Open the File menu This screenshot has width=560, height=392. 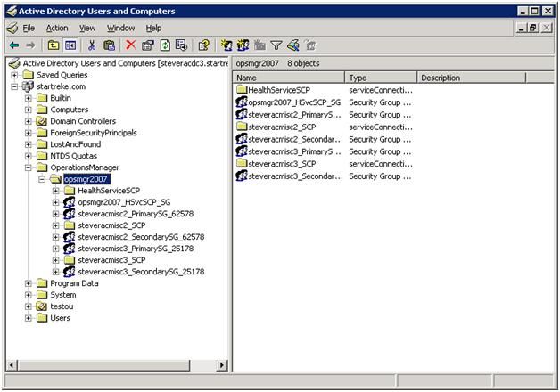click(x=29, y=28)
